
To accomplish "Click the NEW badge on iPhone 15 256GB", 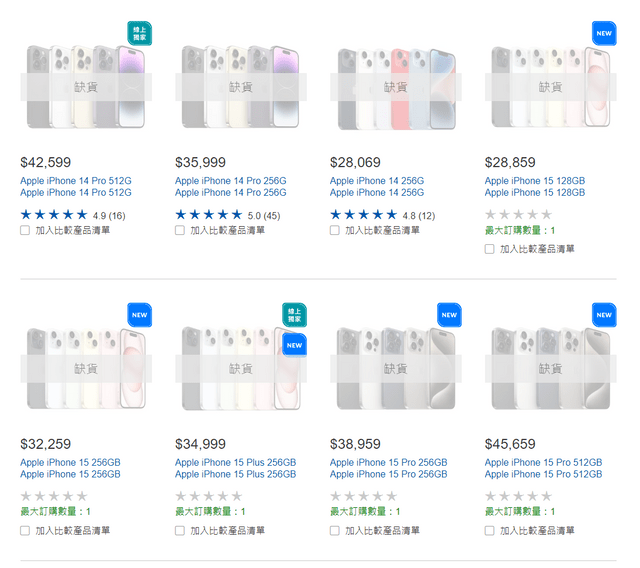I will pos(140,315).
